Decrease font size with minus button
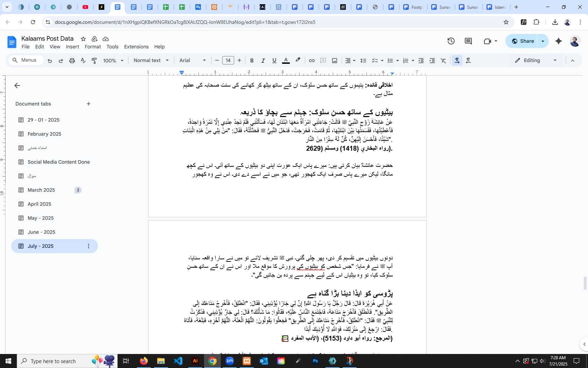 tap(217, 61)
